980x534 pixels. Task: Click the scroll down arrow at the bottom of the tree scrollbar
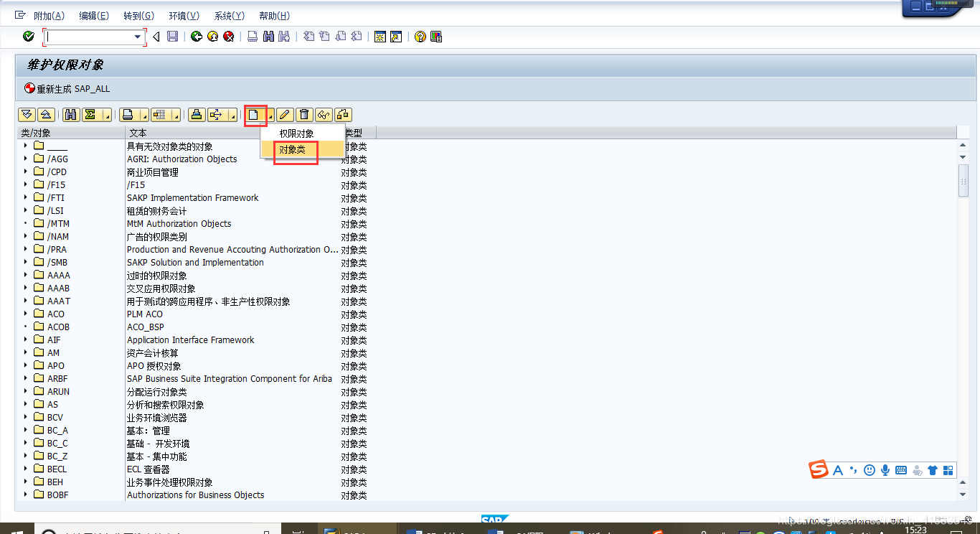[x=963, y=494]
